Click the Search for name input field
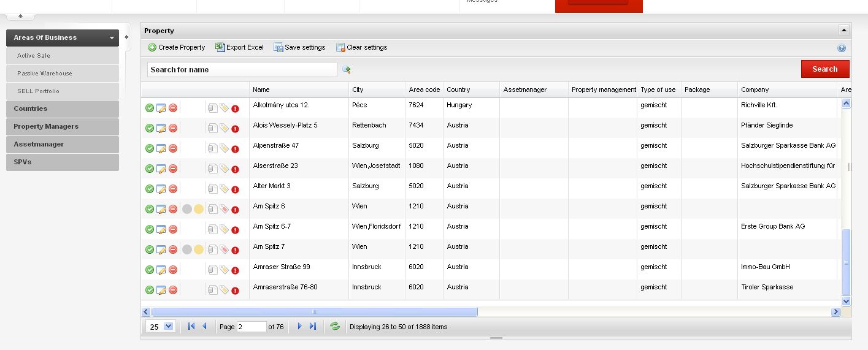This screenshot has width=868, height=350. pos(242,70)
